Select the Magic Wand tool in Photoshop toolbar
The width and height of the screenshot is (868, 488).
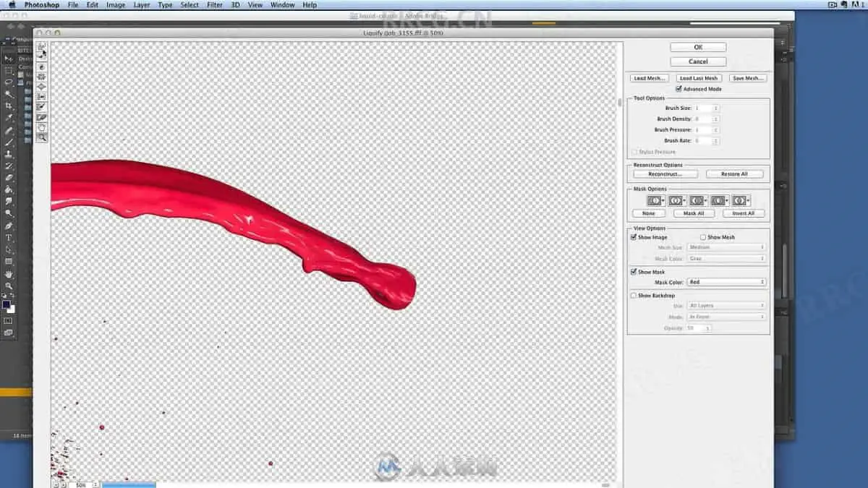coord(9,94)
